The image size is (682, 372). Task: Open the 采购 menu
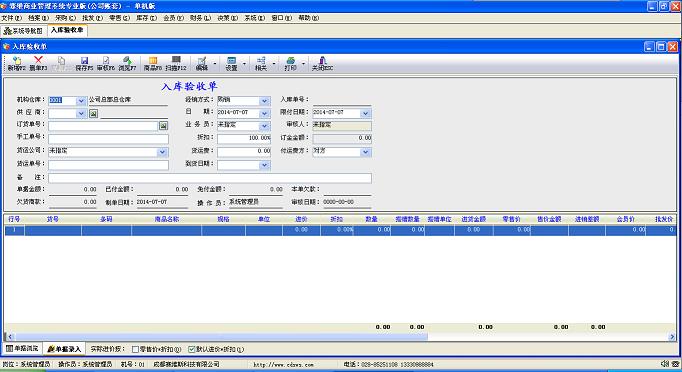coord(65,18)
